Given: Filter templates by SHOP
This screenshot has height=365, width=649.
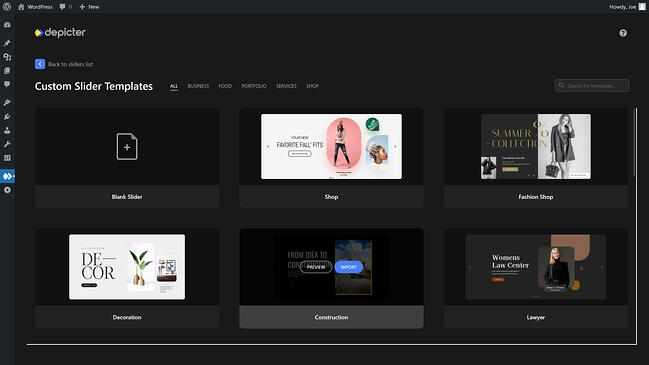Looking at the screenshot, I should click(x=312, y=86).
